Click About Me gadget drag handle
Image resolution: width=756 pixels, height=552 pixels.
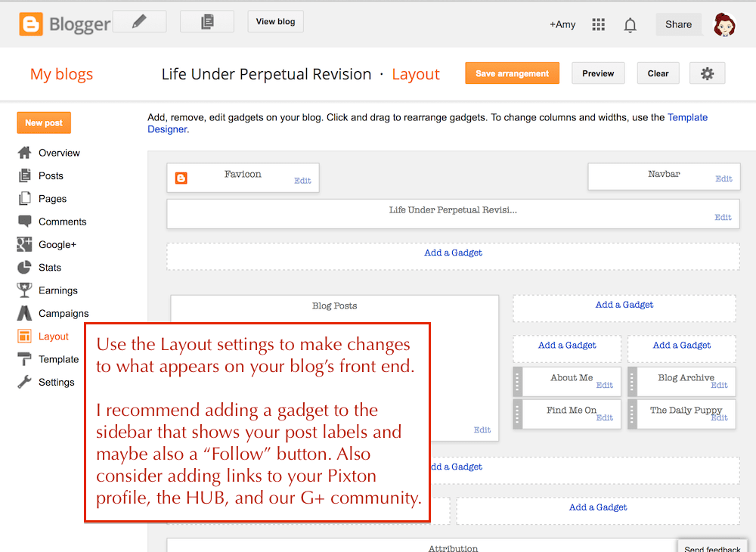[x=517, y=382]
